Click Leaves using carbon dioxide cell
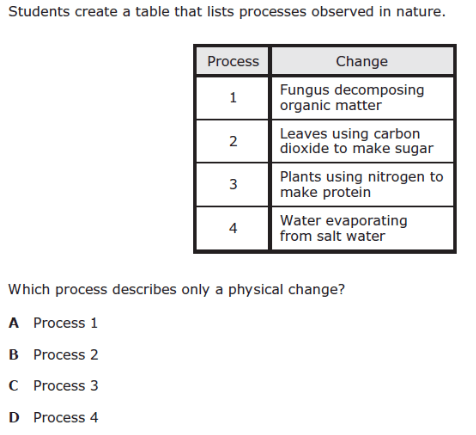 coord(362,141)
